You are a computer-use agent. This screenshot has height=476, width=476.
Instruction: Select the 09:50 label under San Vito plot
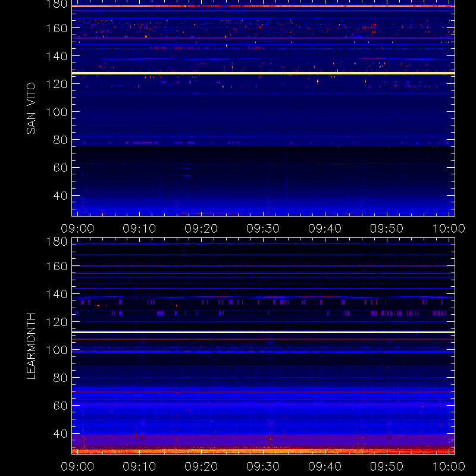pos(387,228)
